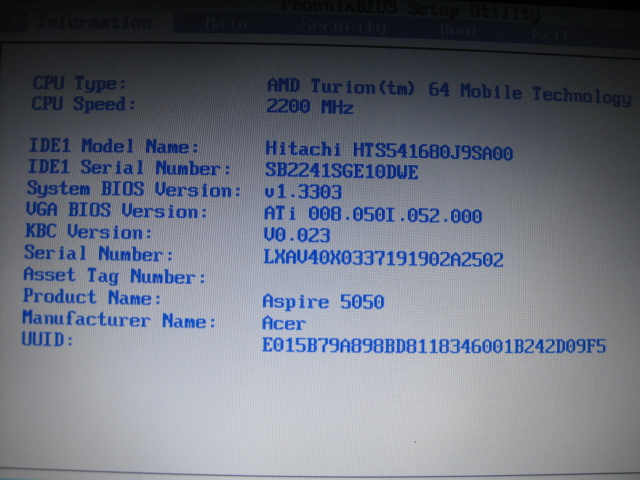640x480 pixels.
Task: Click the System BIOS Version label
Action: (x=134, y=189)
